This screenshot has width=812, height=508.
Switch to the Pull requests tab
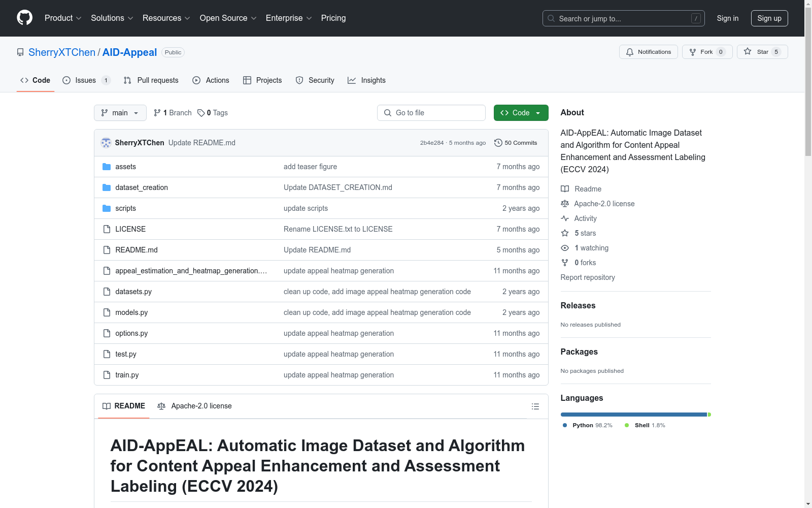(151, 80)
